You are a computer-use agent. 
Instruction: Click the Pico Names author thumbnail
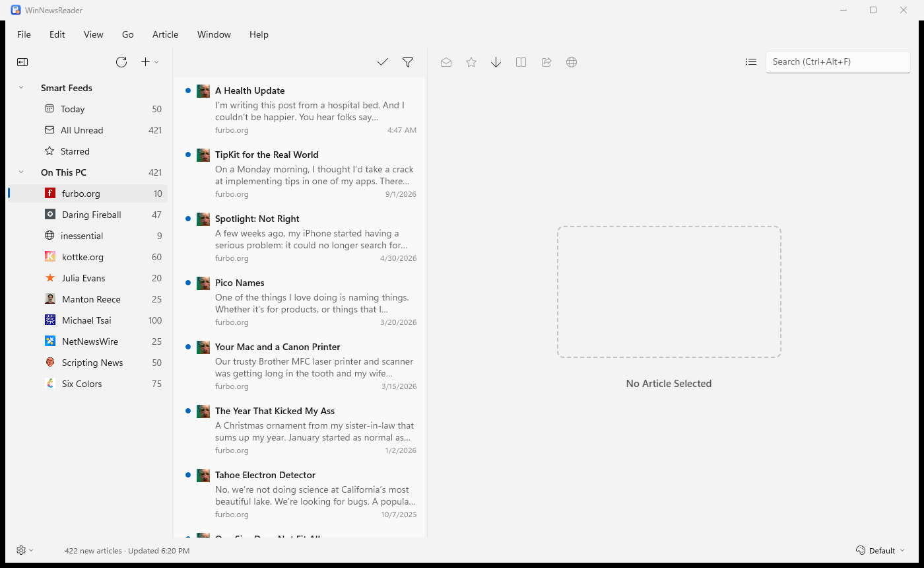[x=203, y=283]
